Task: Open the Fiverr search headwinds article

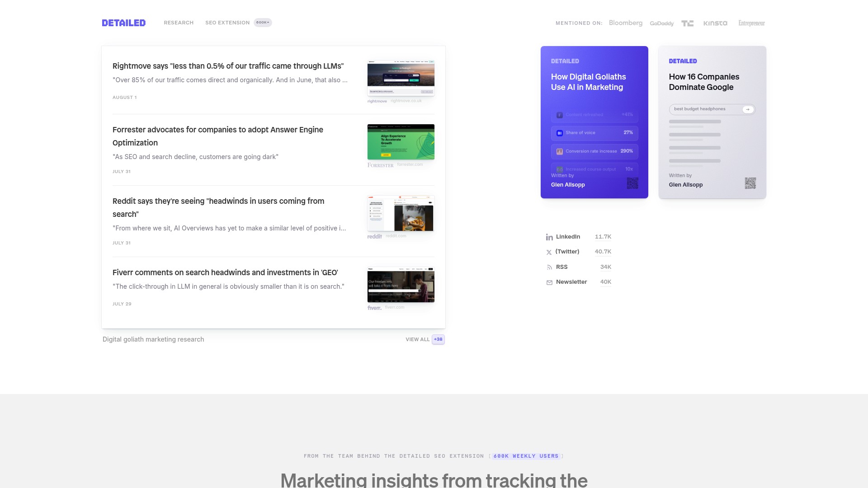Action: (x=225, y=272)
